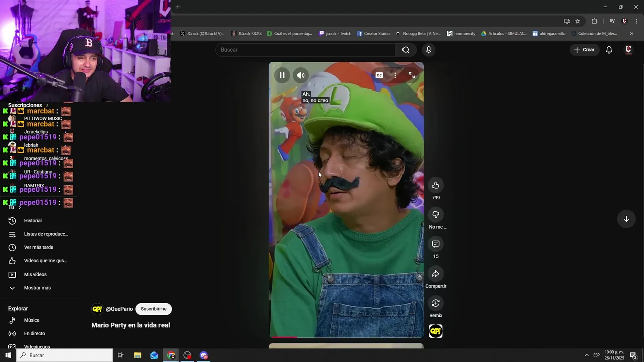Open the Windows notification center icon
644x362 pixels.
634,355
